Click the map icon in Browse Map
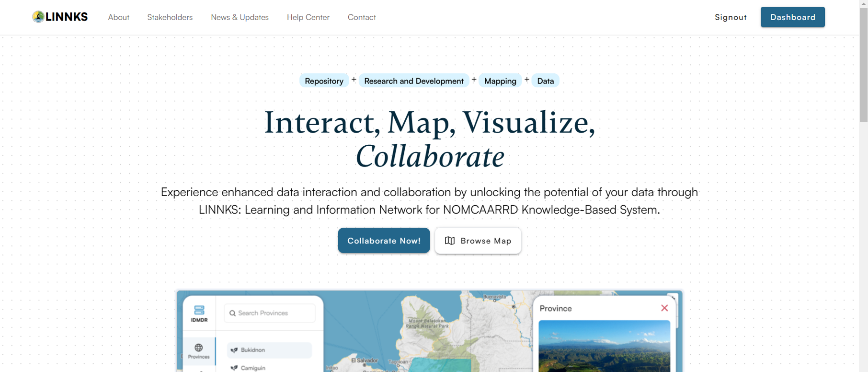The width and height of the screenshot is (868, 372). (x=449, y=241)
